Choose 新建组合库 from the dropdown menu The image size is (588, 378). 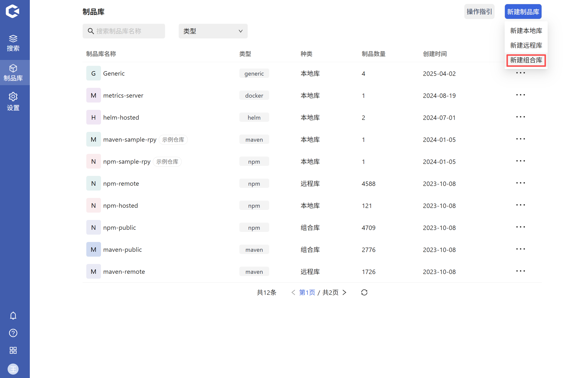pyautogui.click(x=526, y=60)
